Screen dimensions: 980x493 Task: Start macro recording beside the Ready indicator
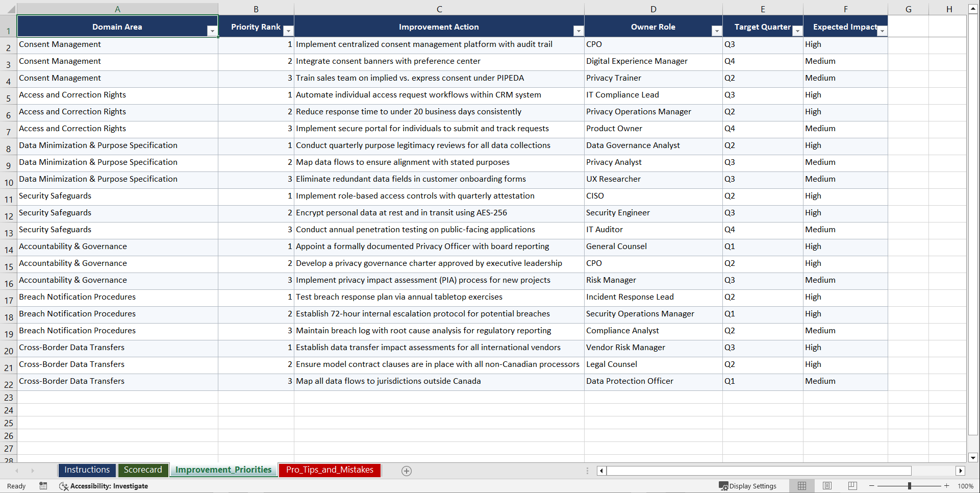pyautogui.click(x=43, y=486)
